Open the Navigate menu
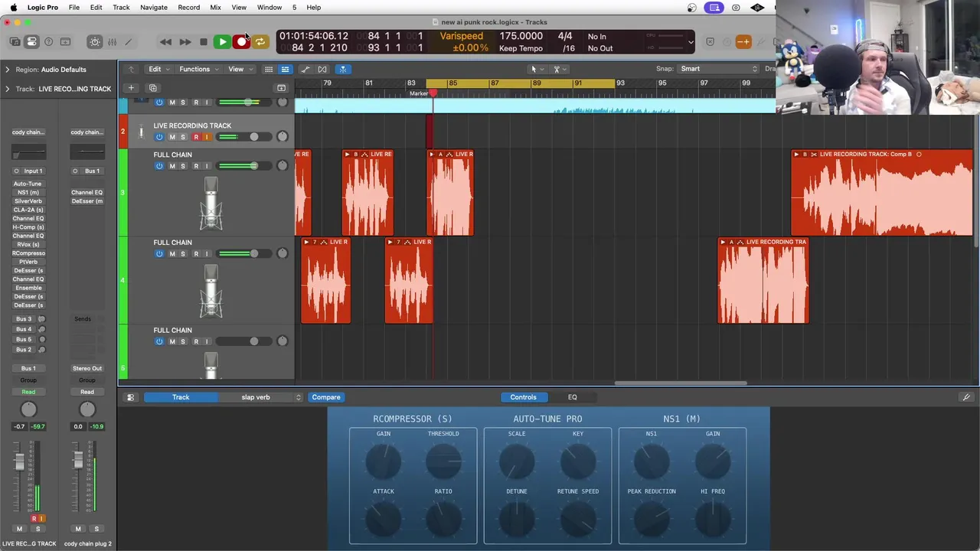This screenshot has height=551, width=980. pos(154,7)
